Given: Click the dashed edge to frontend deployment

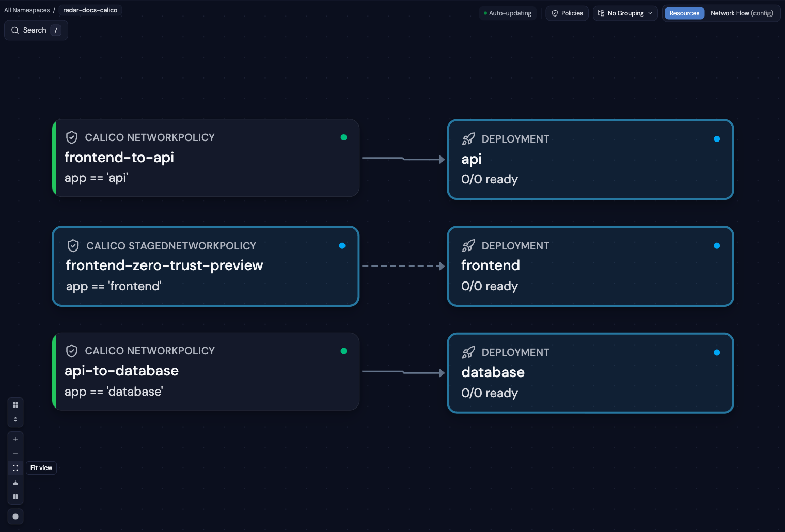Looking at the screenshot, I should (x=403, y=267).
